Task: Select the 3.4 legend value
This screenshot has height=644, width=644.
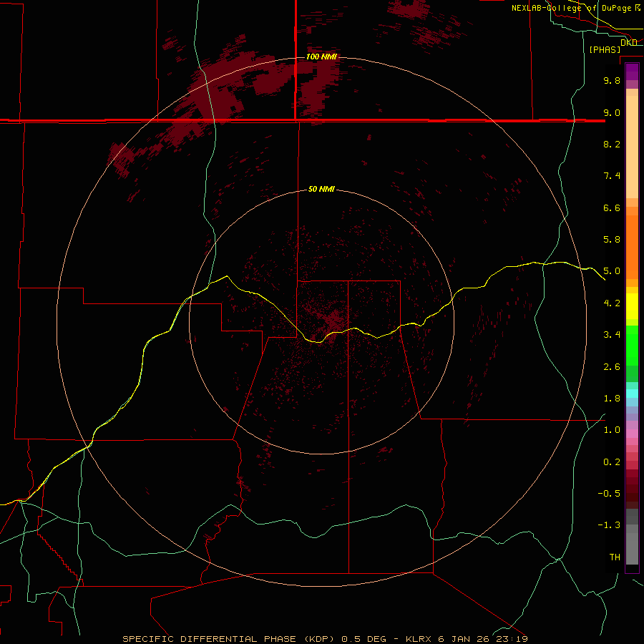Action: pos(612,335)
